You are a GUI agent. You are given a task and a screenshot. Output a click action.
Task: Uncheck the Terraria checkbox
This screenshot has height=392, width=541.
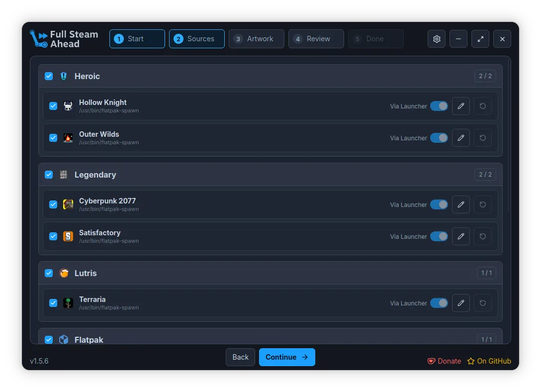(53, 303)
